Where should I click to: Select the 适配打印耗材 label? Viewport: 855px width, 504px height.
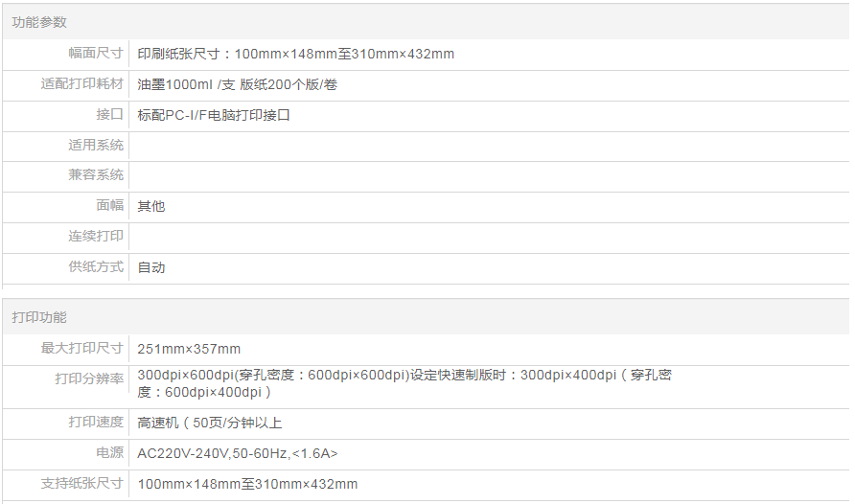pyautogui.click(x=82, y=84)
